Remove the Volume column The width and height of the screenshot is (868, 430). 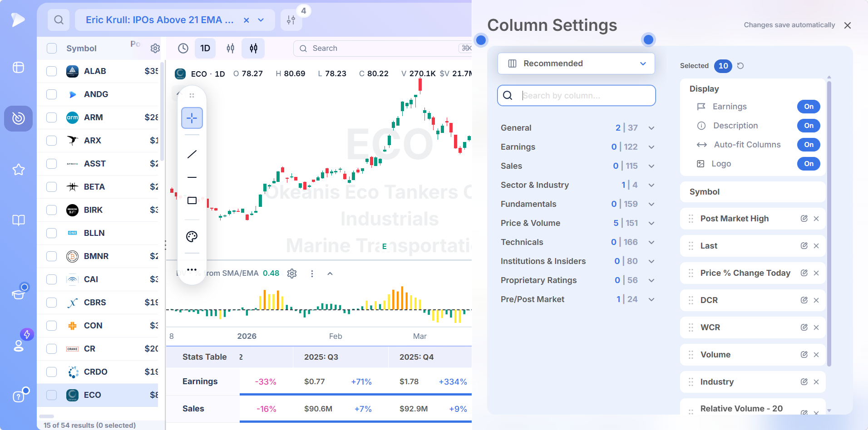click(816, 355)
